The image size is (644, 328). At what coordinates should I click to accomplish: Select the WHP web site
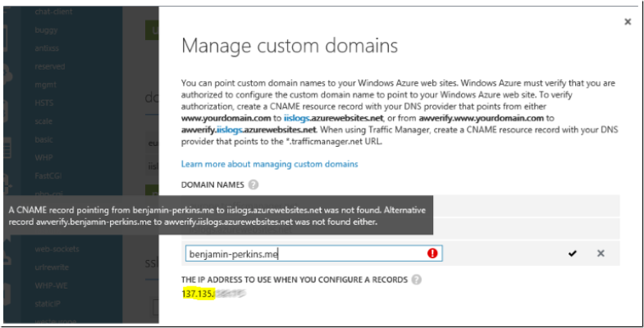(x=44, y=158)
